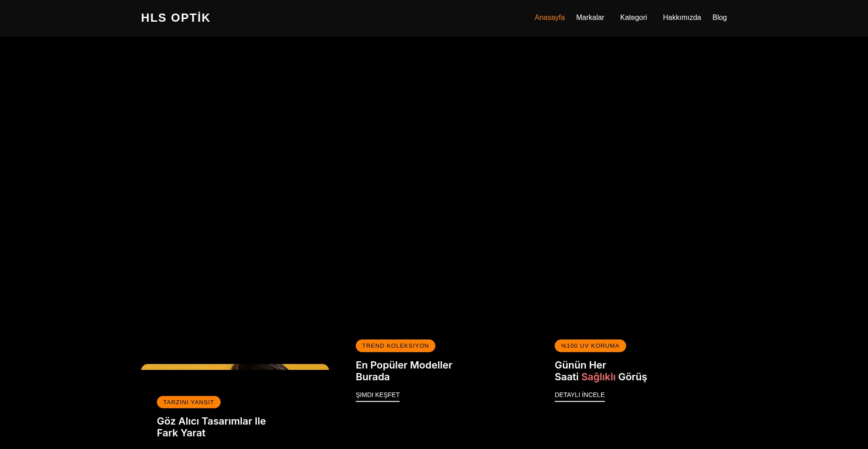The height and width of the screenshot is (449, 868).
Task: Click the "Fark Yarat" heading text
Action: tap(181, 433)
